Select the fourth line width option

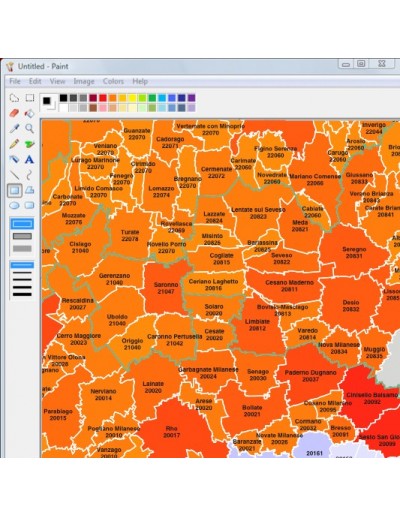[22, 287]
